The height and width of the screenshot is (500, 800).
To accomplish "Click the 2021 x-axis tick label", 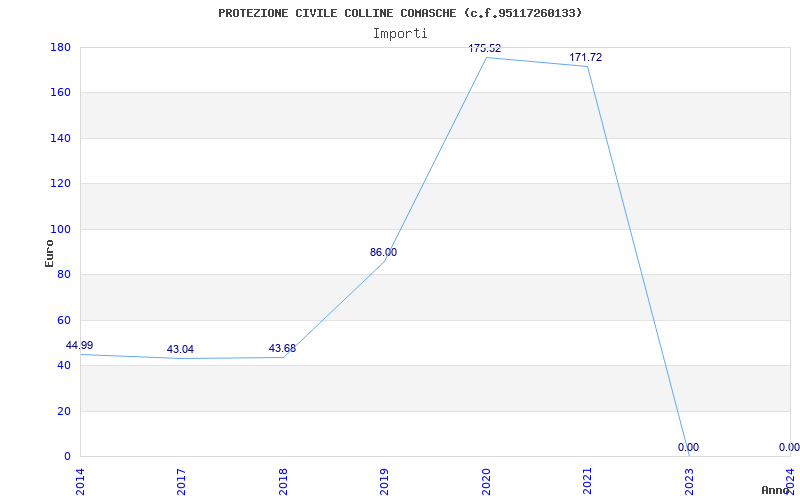I will [587, 479].
